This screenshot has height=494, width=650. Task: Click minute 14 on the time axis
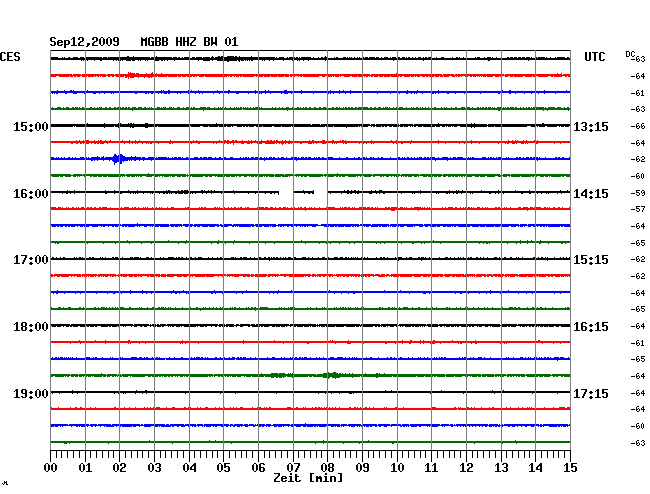click(x=536, y=468)
